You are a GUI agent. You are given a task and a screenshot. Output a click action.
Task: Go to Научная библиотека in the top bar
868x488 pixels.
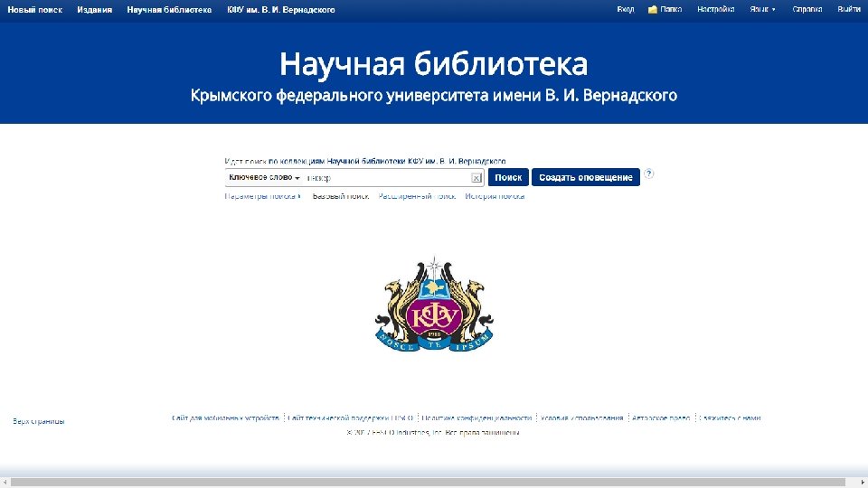(x=169, y=9)
